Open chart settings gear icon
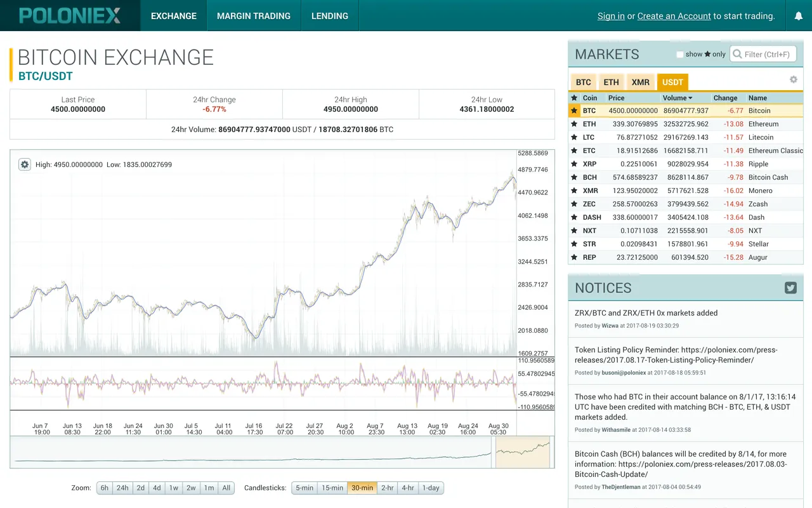Viewport: 812px width, 508px height. [25, 164]
